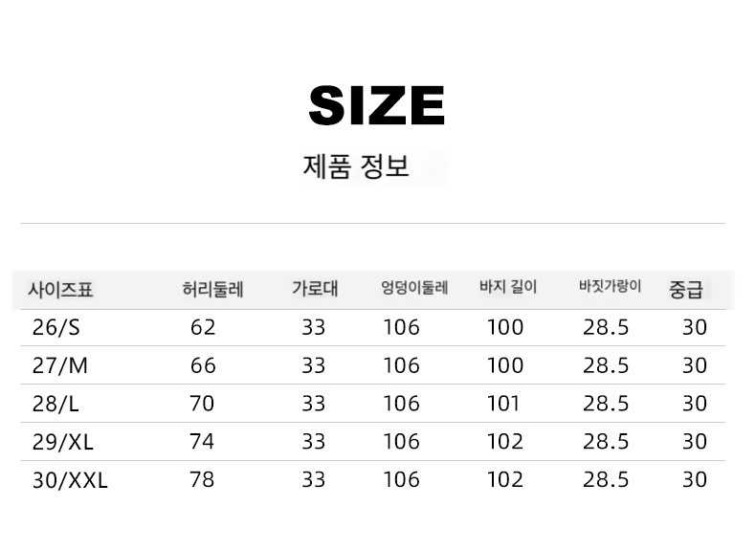This screenshot has height=550, width=756.
Task: Click pants length 101 in 28/L row
Action: (503, 404)
